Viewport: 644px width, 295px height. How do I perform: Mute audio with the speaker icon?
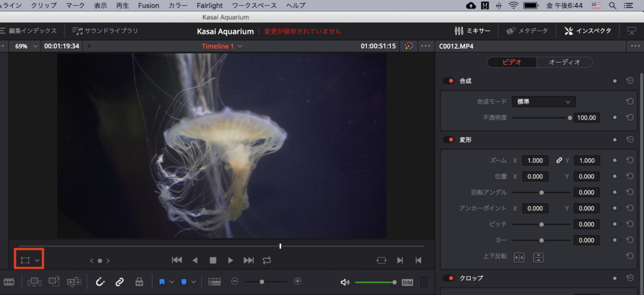pos(345,282)
